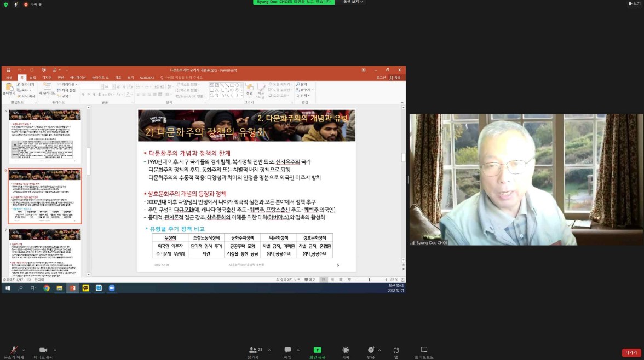
Task: Click the paste clipboard icon
Action: pos(9,87)
